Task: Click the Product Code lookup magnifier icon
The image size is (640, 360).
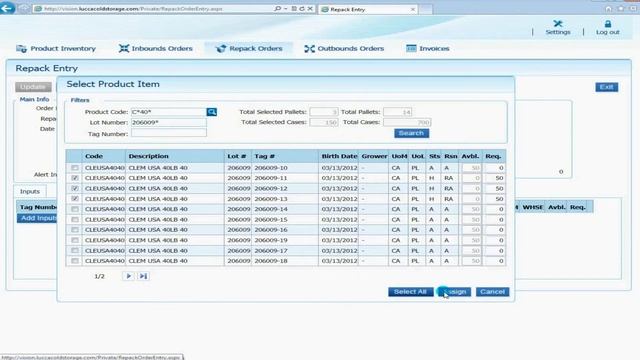Action: 211,112
